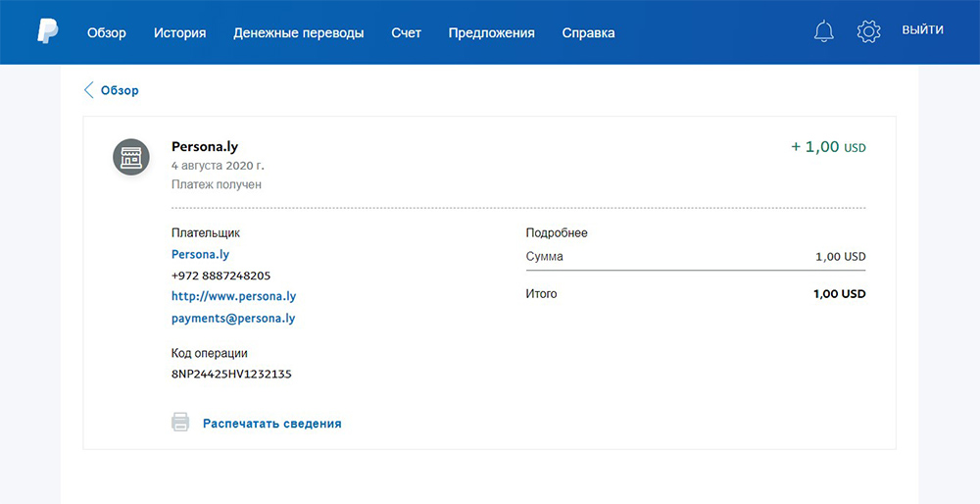Open http://www.persona.ly website link
This screenshot has width=980, height=504.
point(234,296)
